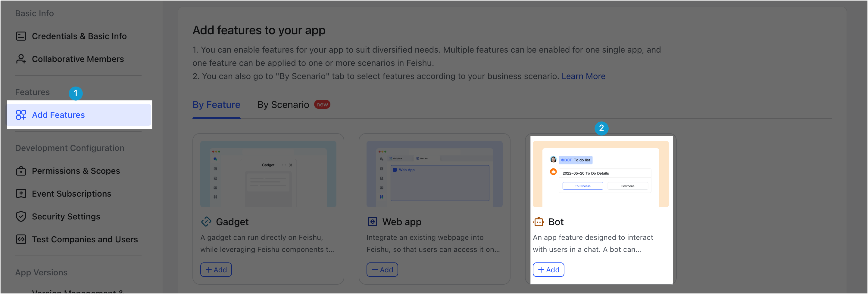Click the Permissions & Scopes icon

click(21, 171)
